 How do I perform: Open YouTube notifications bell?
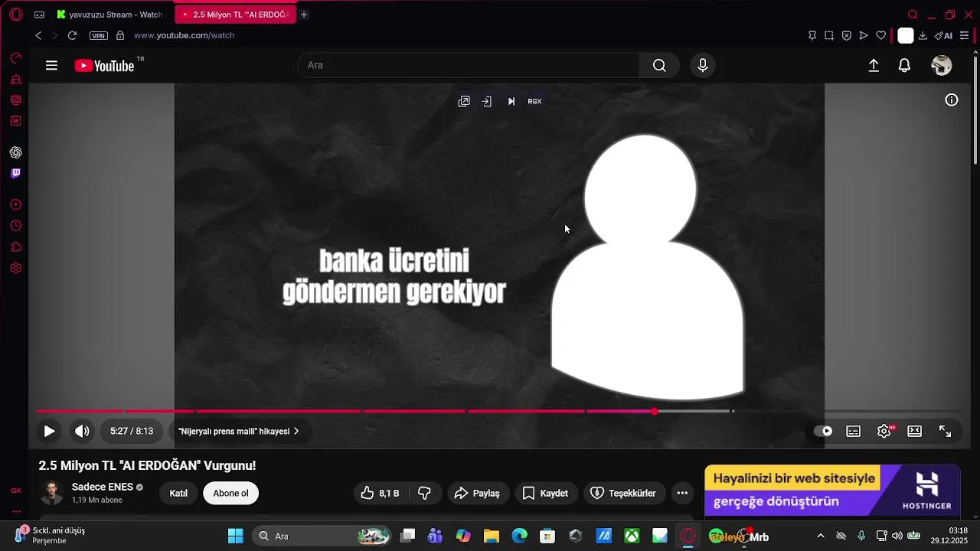click(904, 66)
